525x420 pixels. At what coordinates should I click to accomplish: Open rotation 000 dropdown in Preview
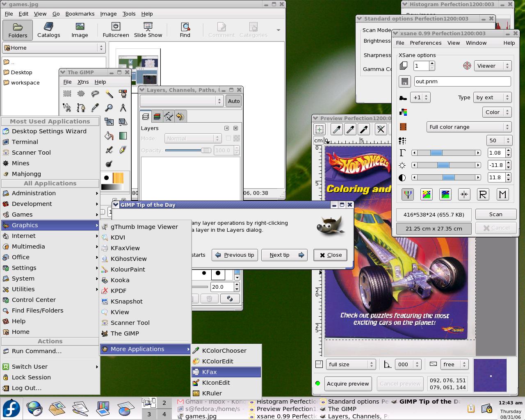(x=408, y=364)
